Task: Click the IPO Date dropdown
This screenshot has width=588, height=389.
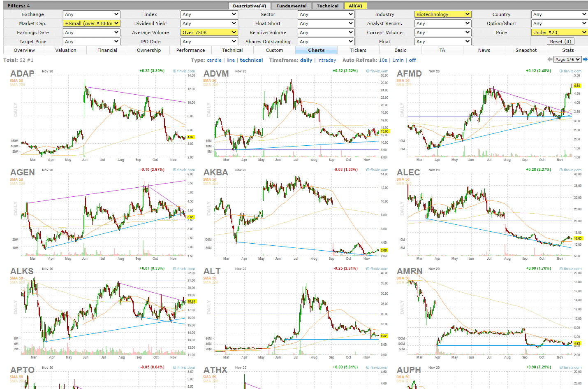Action: click(x=209, y=42)
